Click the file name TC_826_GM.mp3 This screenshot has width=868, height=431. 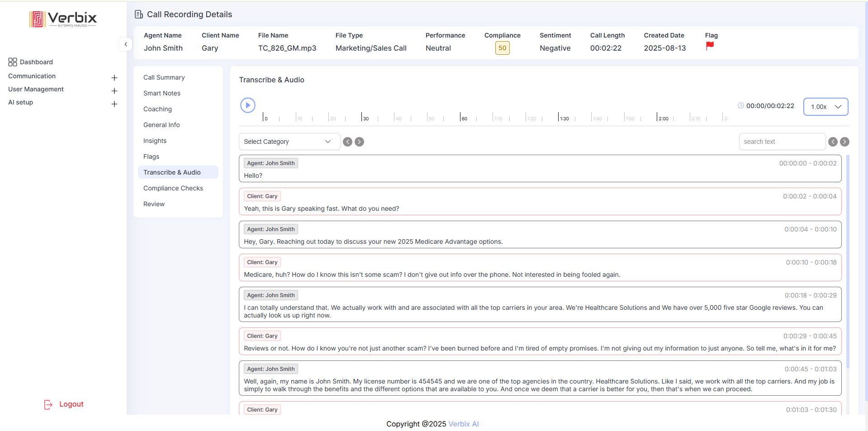click(x=287, y=48)
